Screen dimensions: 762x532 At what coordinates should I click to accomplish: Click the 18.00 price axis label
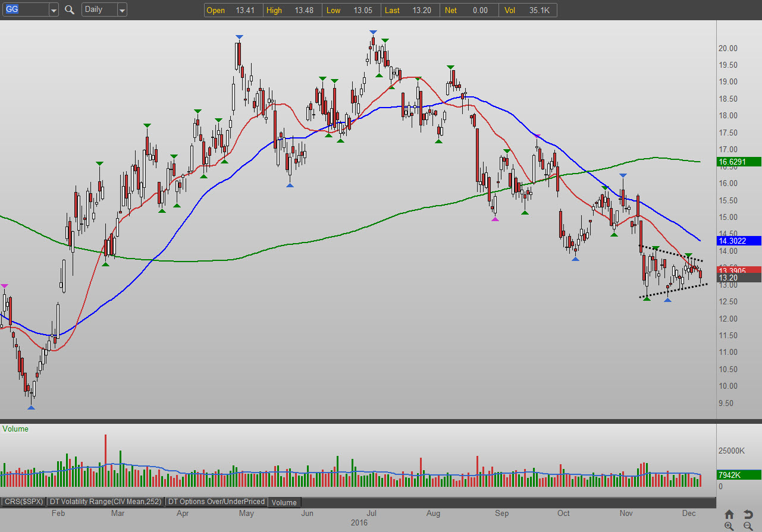pos(729,116)
